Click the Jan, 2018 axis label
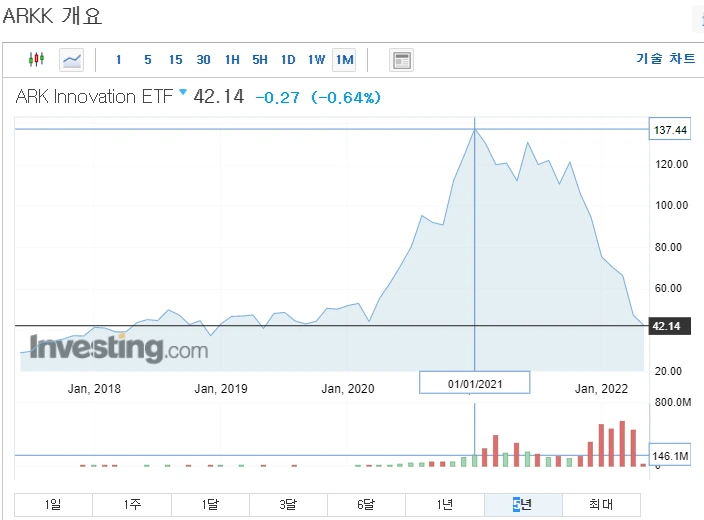The image size is (704, 520). (x=94, y=388)
